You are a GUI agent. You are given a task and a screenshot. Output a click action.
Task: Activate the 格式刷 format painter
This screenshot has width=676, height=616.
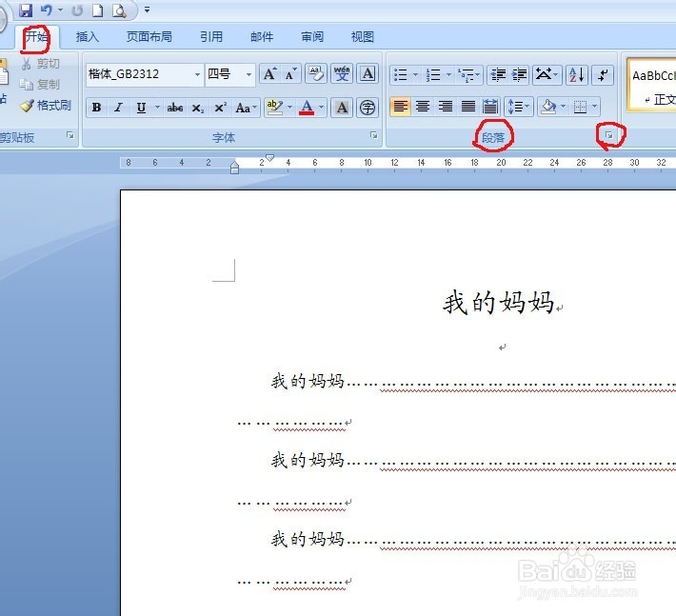pos(46,106)
